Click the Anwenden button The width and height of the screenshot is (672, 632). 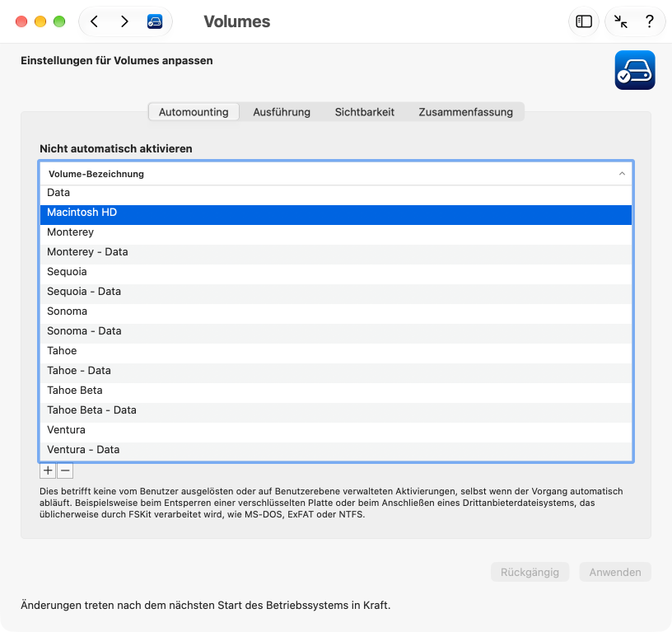point(615,572)
